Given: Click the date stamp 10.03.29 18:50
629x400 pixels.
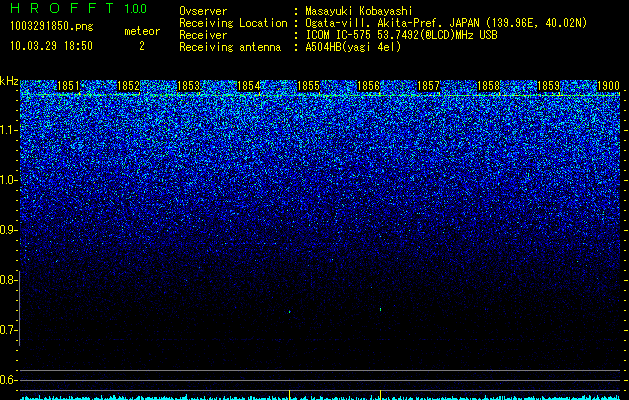Looking at the screenshot, I should [51, 46].
